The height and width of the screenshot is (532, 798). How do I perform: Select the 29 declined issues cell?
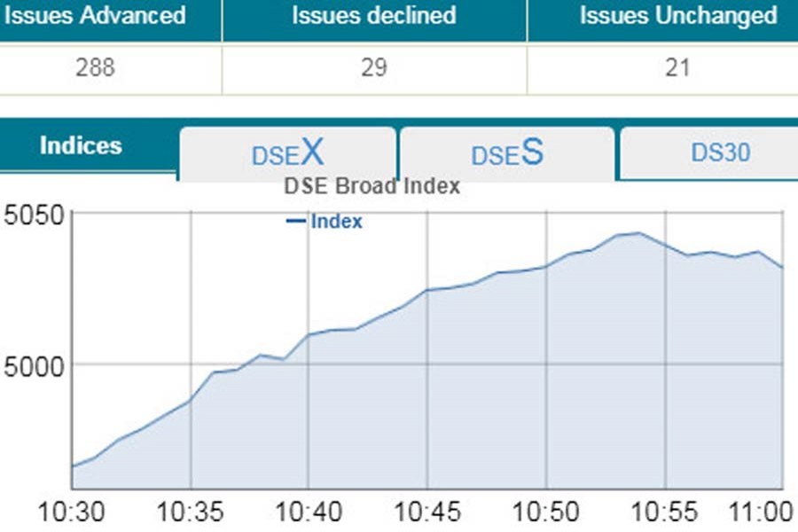pyautogui.click(x=374, y=67)
